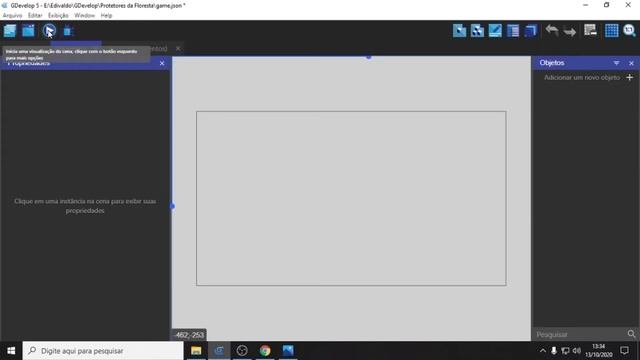Open the Arquivo menu
Image resolution: width=640 pixels, height=360 pixels.
[x=12, y=16]
